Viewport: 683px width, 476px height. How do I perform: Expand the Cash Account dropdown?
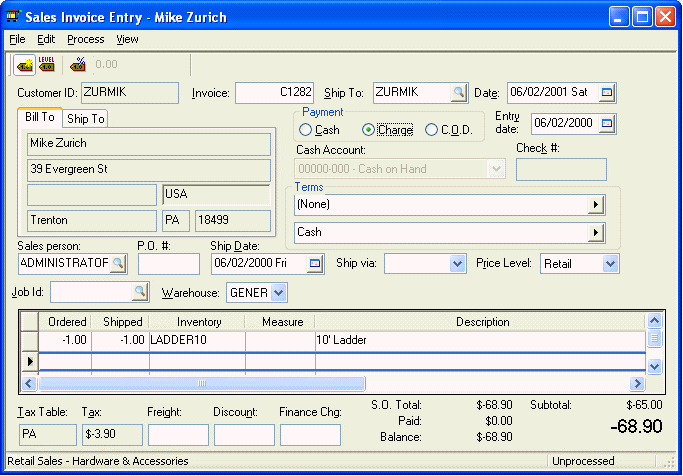(496, 169)
